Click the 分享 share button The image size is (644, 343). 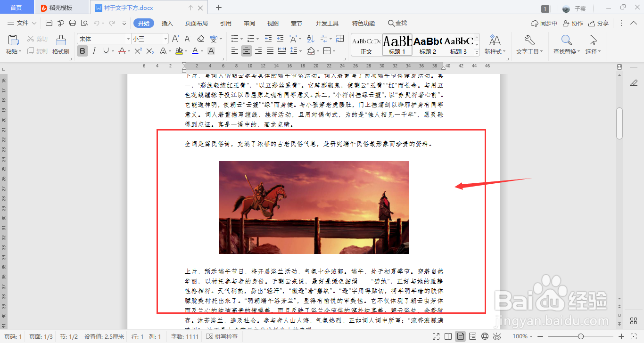click(x=598, y=23)
